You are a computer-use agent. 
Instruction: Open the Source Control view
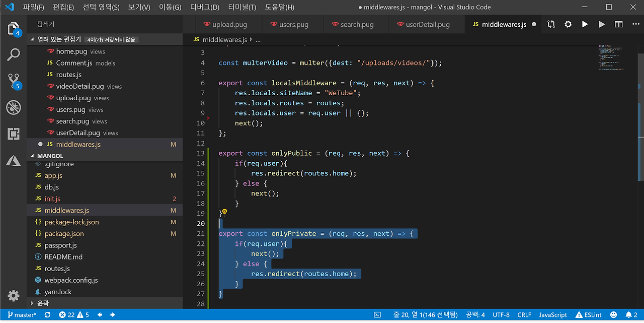coord(14,81)
